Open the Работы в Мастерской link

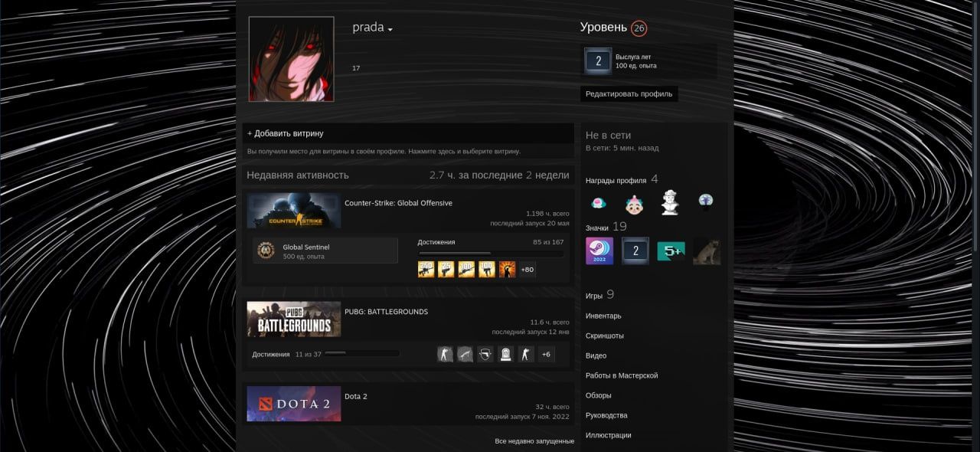pyautogui.click(x=622, y=375)
